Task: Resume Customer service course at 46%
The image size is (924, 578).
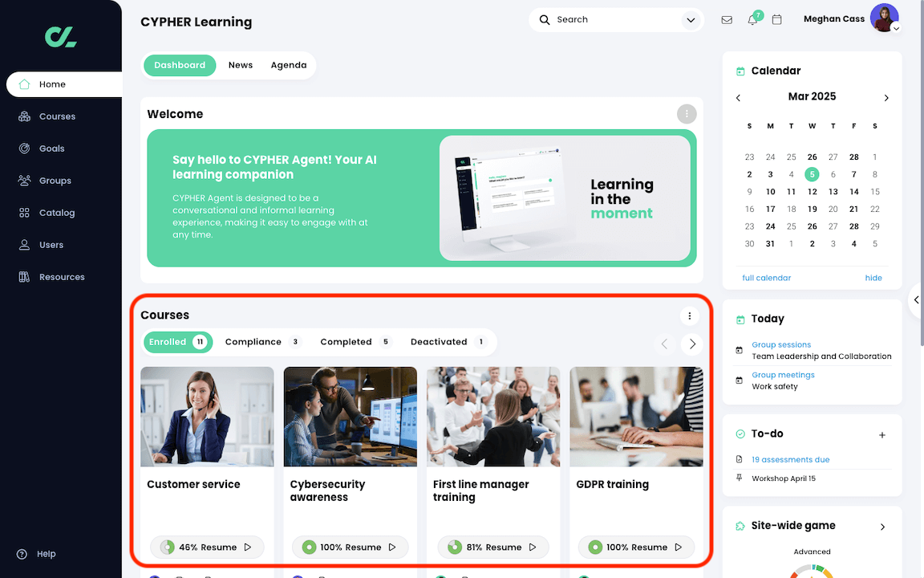Action: 207,547
